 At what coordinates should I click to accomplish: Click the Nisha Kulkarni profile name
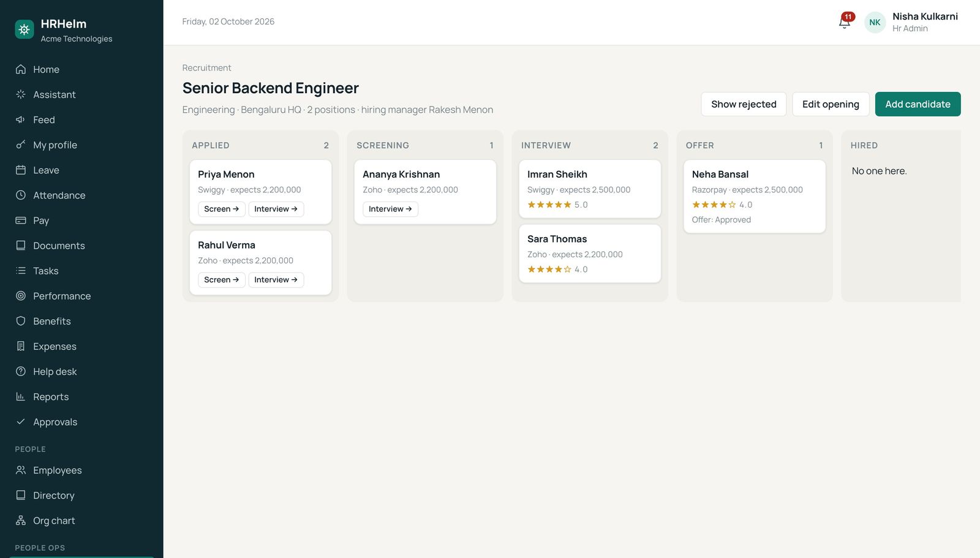(925, 17)
